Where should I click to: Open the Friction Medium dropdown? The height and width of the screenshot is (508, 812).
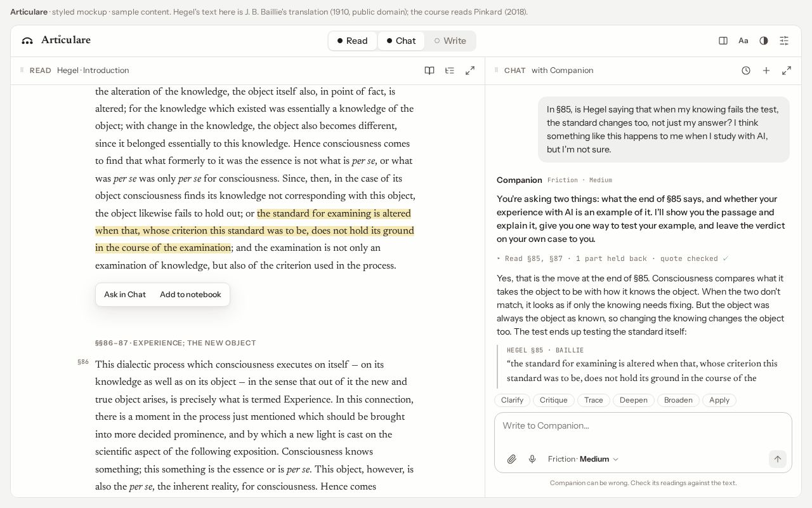[583, 459]
